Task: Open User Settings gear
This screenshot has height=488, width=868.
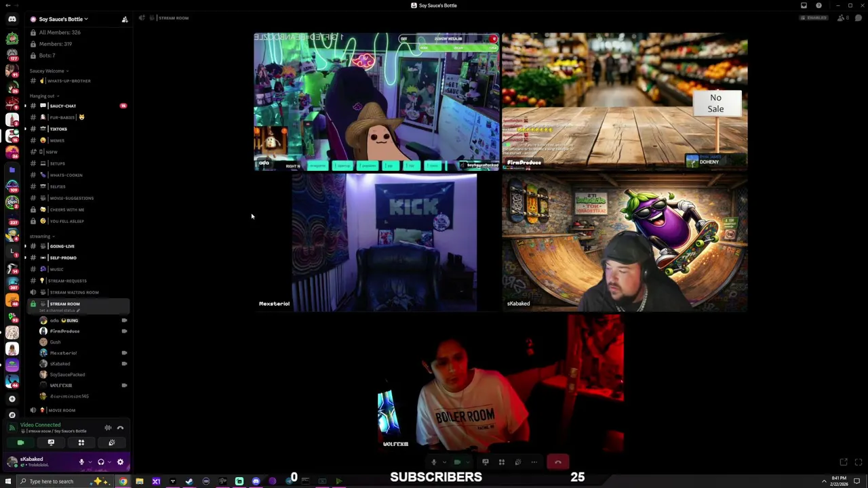Action: [120, 462]
